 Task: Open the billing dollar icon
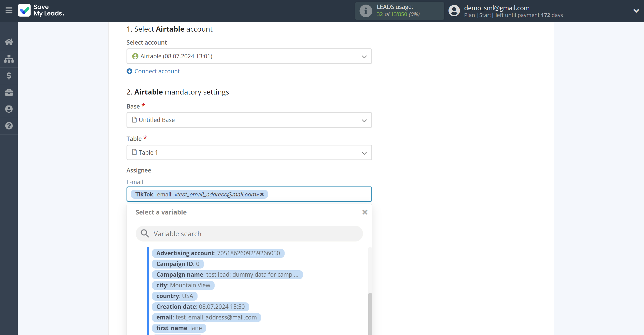(x=9, y=76)
